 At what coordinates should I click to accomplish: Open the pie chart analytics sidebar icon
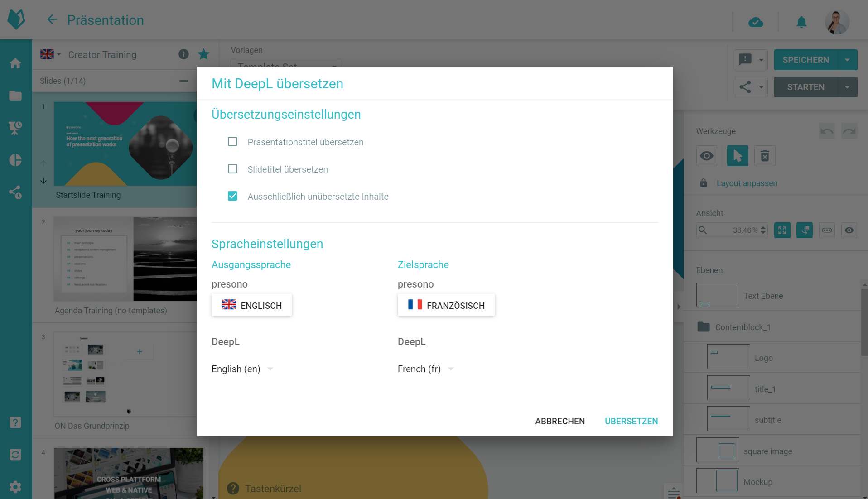click(x=15, y=160)
